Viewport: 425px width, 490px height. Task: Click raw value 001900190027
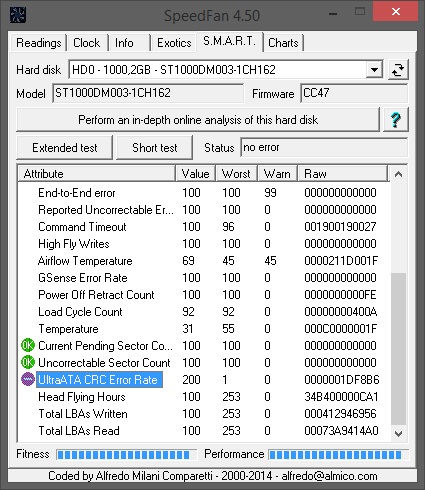point(340,227)
